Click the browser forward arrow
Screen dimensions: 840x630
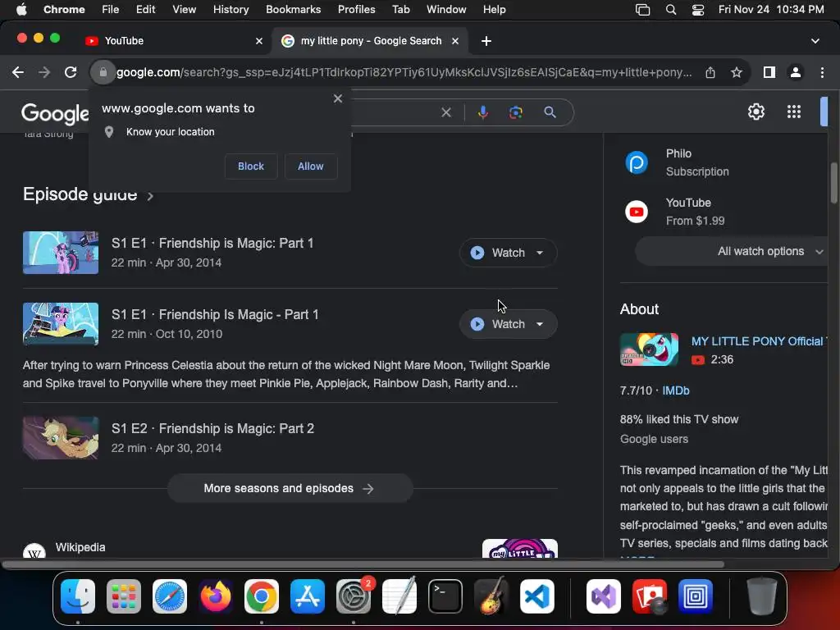click(44, 72)
